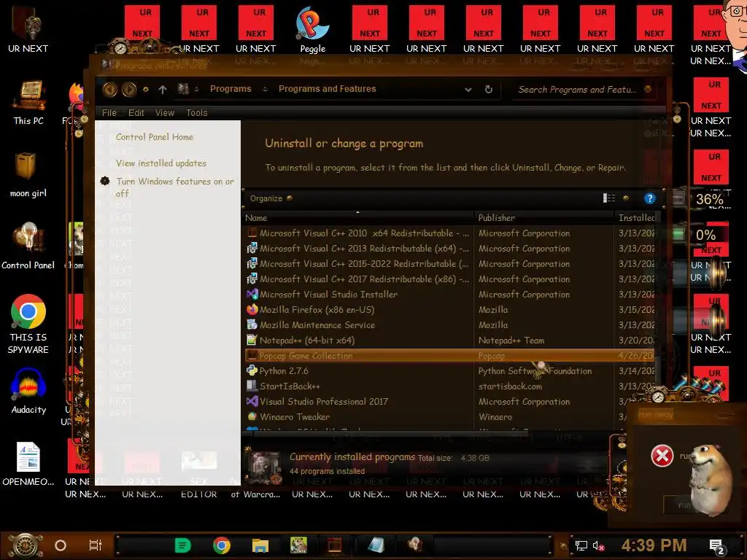Open the Tools menu
This screenshot has height=560, width=747.
(x=196, y=113)
